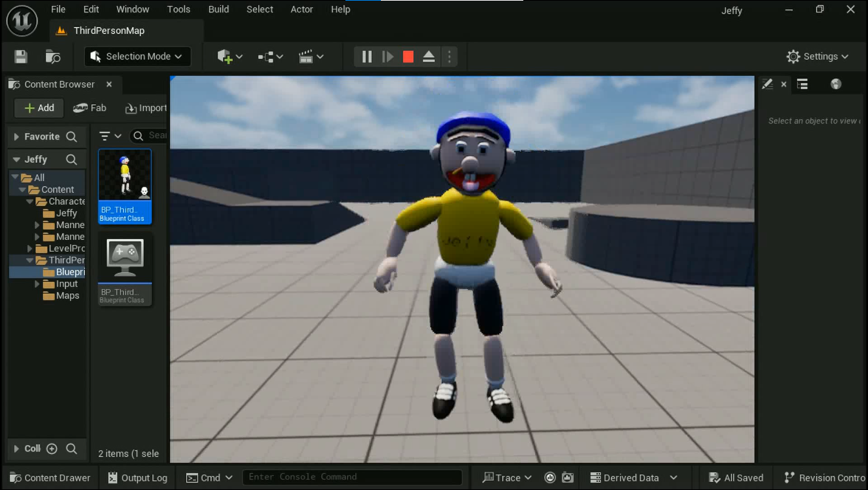The height and width of the screenshot is (490, 868).
Task: Save the current level with the floppy icon
Action: (x=21, y=57)
